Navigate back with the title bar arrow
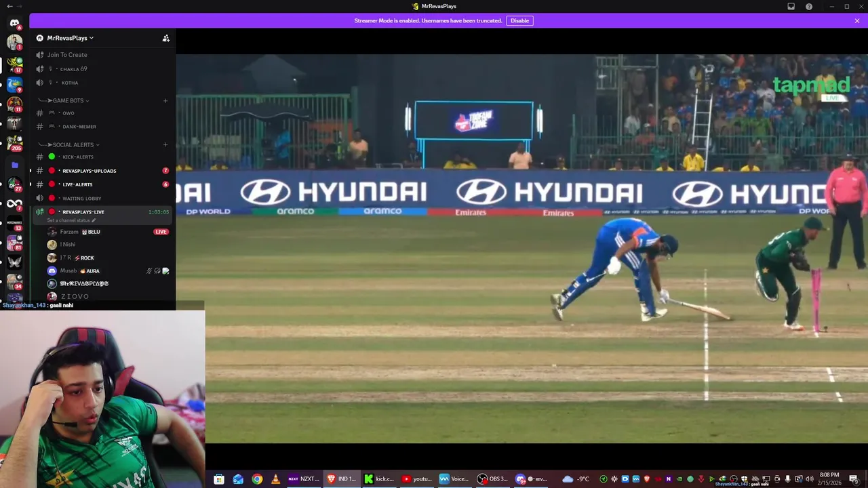The image size is (868, 488). point(9,6)
